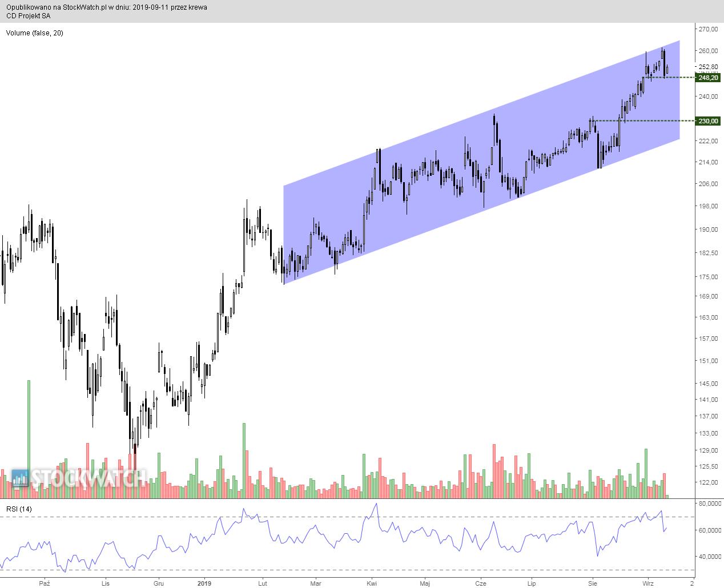The height and width of the screenshot is (588, 724).
Task: Click the 157,00 price axis label
Action: point(709,339)
